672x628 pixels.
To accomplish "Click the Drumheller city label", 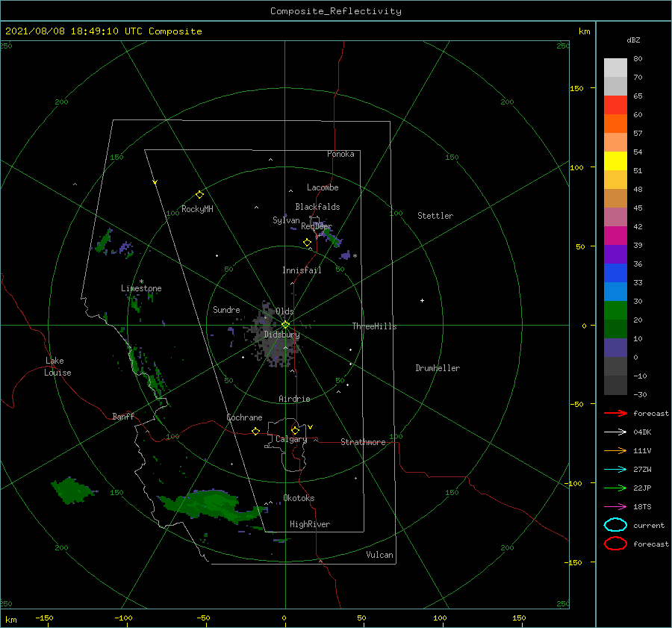I will pyautogui.click(x=438, y=368).
